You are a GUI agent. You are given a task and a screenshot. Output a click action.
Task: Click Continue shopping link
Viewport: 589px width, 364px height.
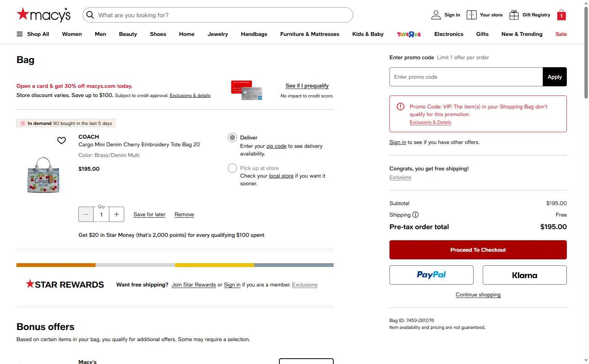pos(478,294)
